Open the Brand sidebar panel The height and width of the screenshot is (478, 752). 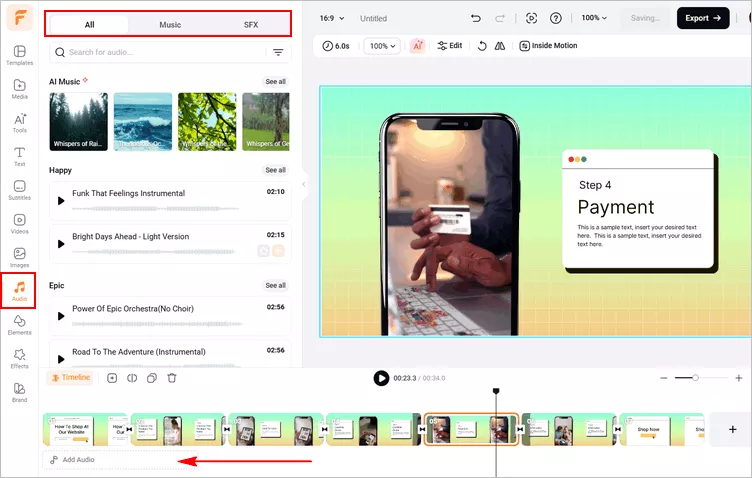coord(20,392)
